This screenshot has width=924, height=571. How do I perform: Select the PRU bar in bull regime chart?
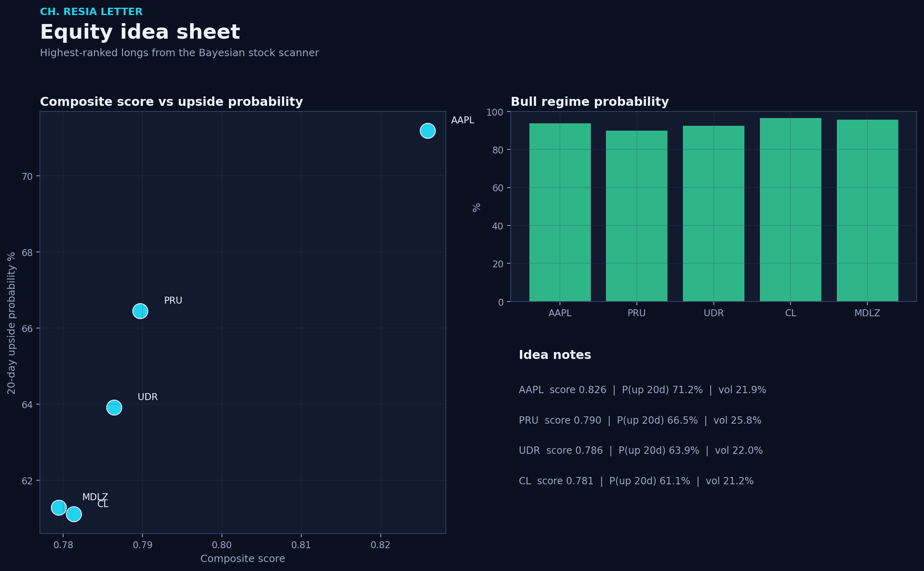(636, 216)
